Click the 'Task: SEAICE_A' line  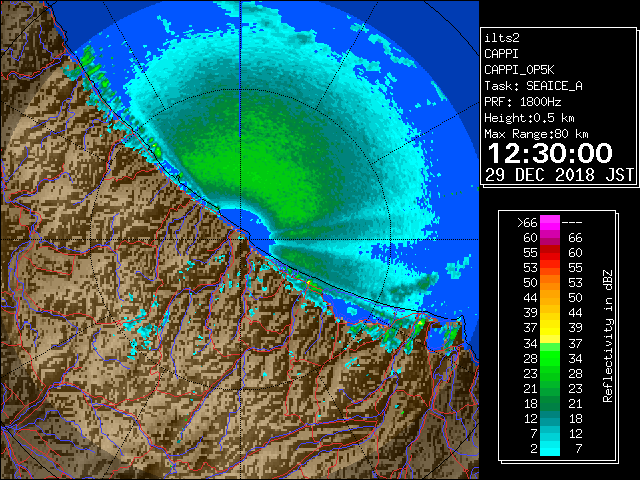[x=533, y=86]
